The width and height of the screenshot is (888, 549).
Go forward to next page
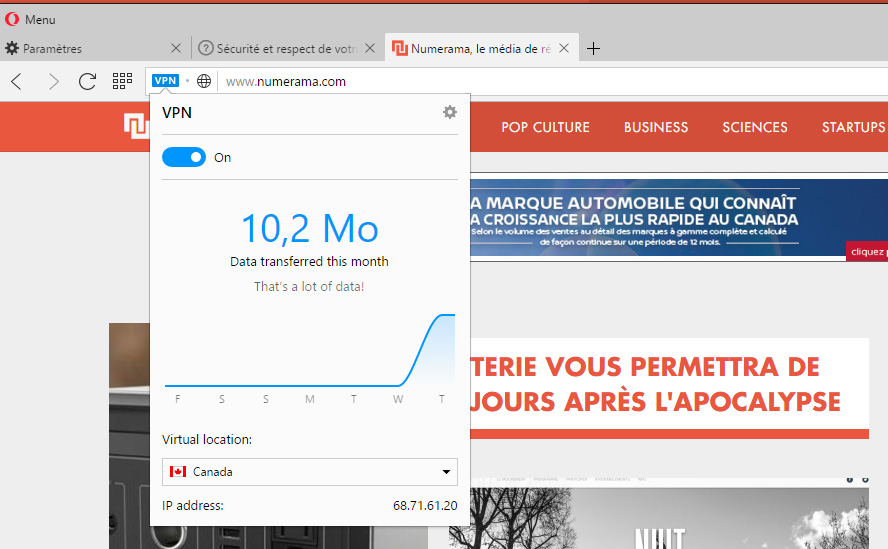53,82
